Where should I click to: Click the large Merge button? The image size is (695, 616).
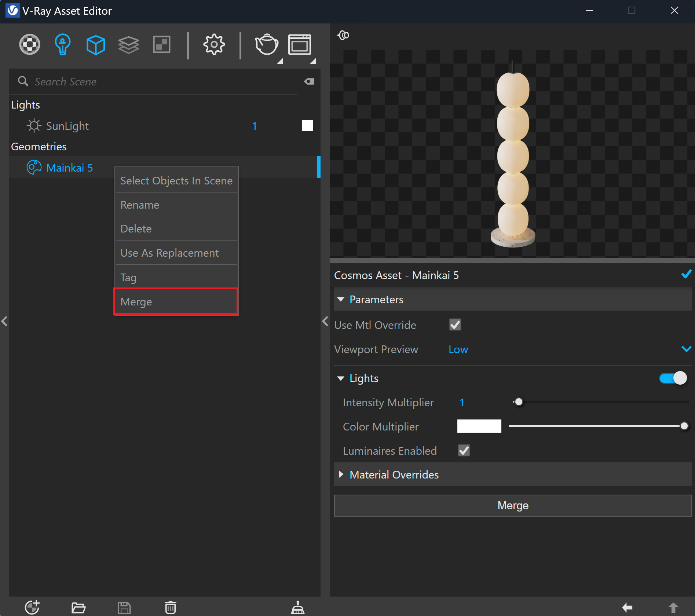(x=513, y=505)
